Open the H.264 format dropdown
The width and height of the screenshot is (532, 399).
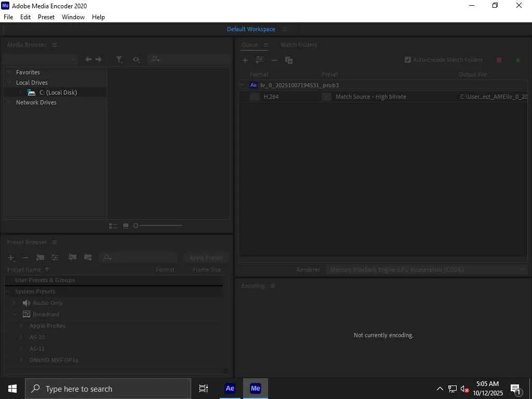pyautogui.click(x=255, y=97)
